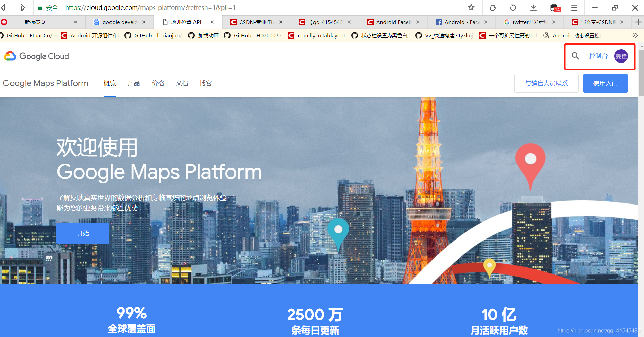Viewport: 644px width, 337px height.
Task: Click the undo/restore icon in toolbar
Action: [x=513, y=7]
